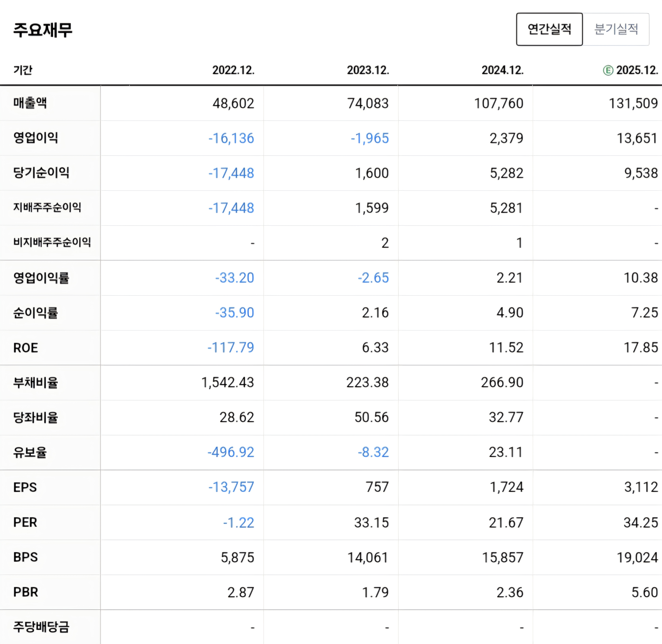
Task: Select the 매출액 row label
Action: click(30, 103)
